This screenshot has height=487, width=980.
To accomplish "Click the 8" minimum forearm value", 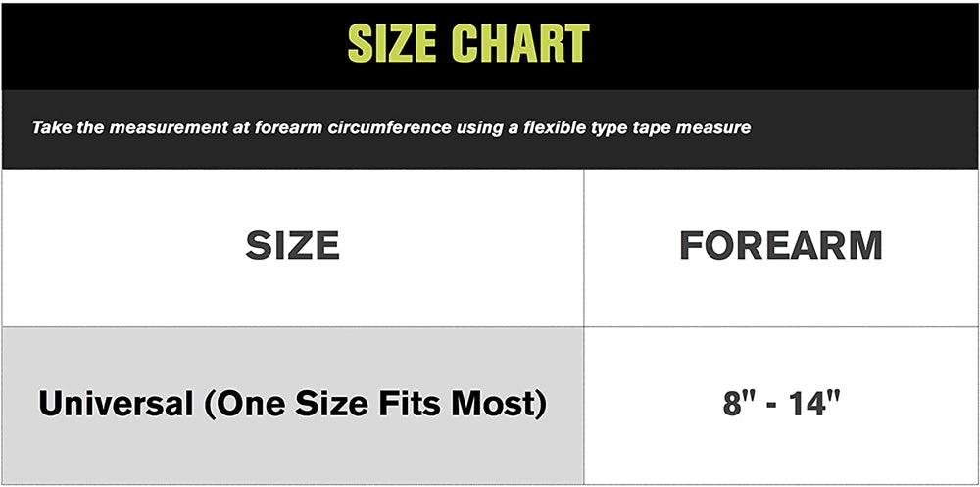I will [734, 404].
